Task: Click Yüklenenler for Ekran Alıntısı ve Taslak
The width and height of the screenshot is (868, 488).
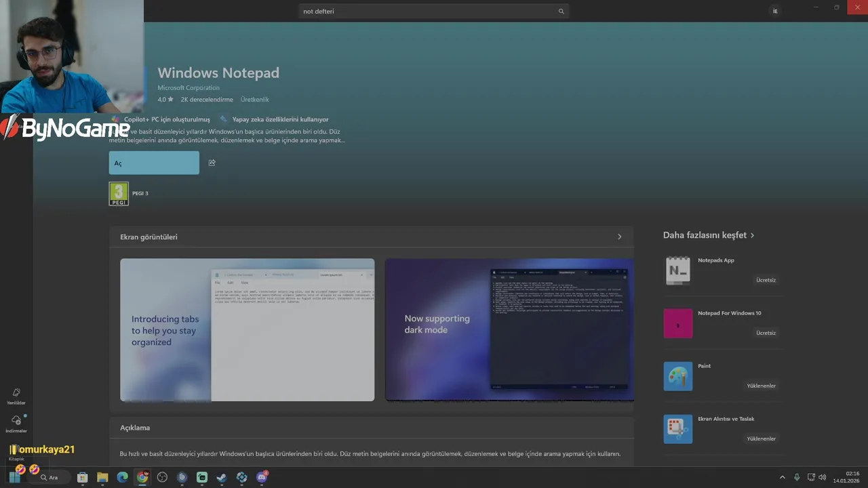Action: pos(762,439)
